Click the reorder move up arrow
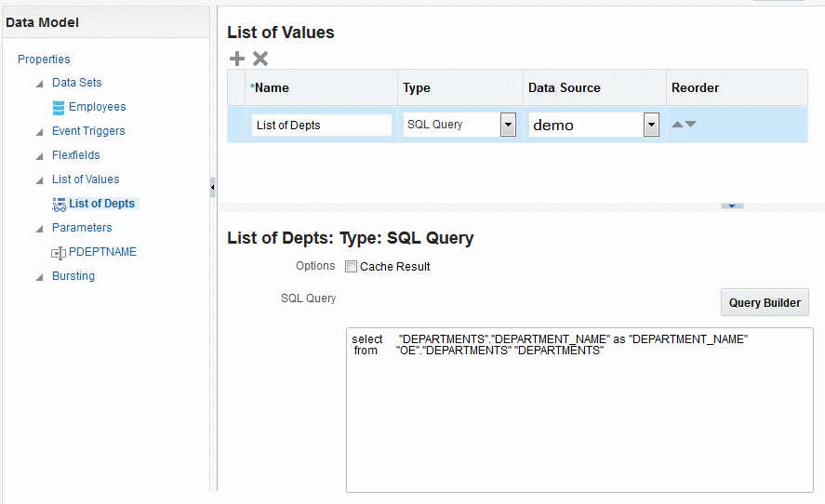The image size is (825, 504). 677,125
